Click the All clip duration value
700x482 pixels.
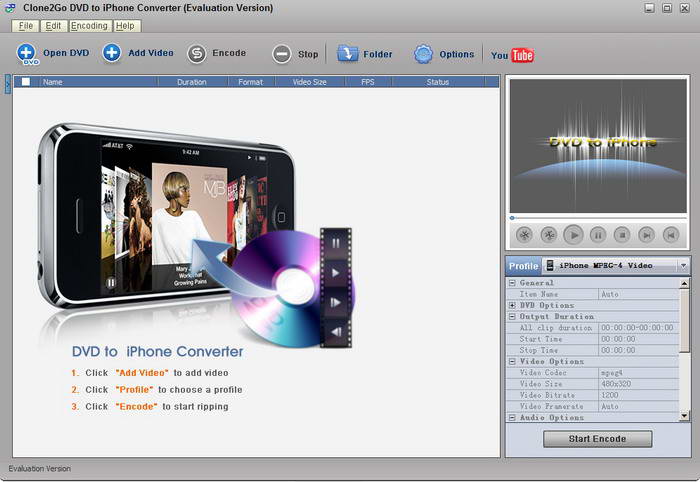click(x=638, y=328)
